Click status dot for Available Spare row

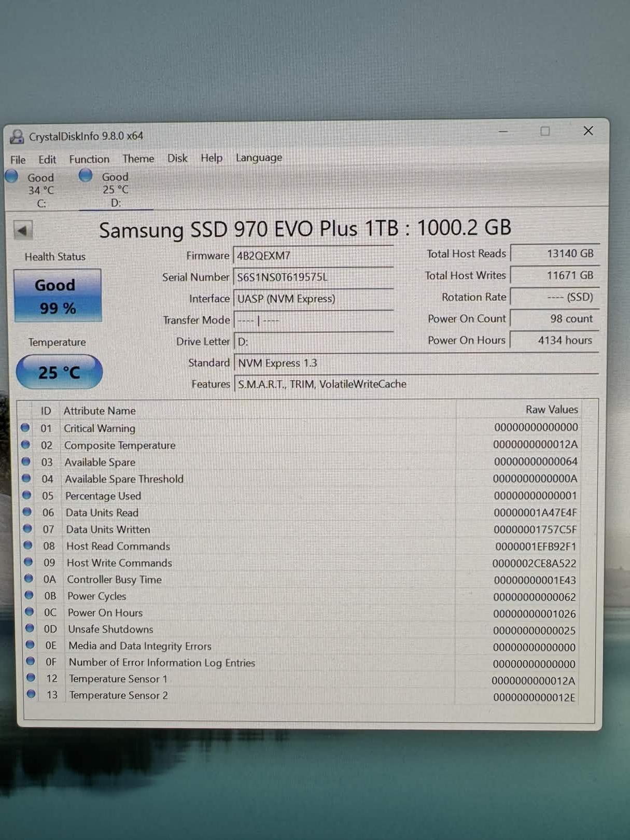click(x=26, y=461)
